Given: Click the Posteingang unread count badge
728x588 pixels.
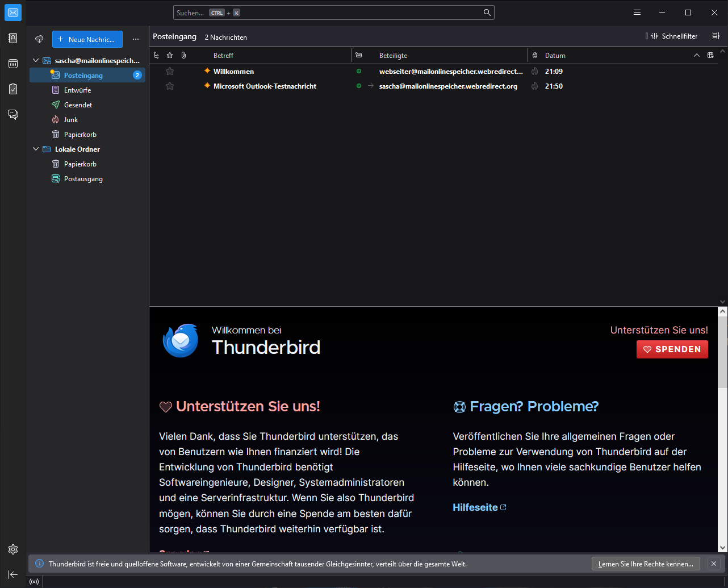Looking at the screenshot, I should [137, 75].
